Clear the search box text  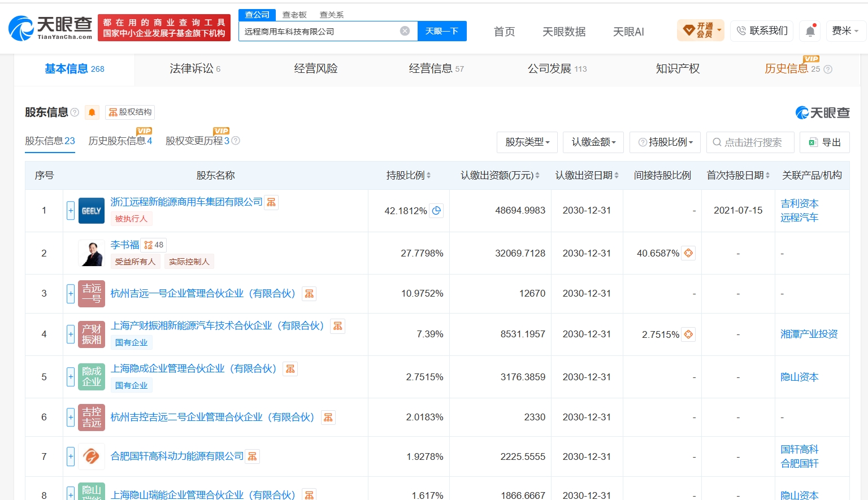405,31
